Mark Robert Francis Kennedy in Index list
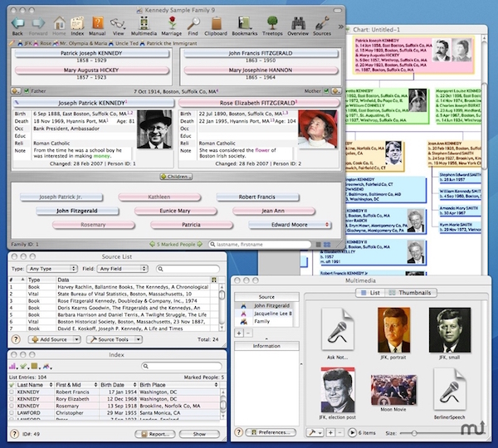 13,391
